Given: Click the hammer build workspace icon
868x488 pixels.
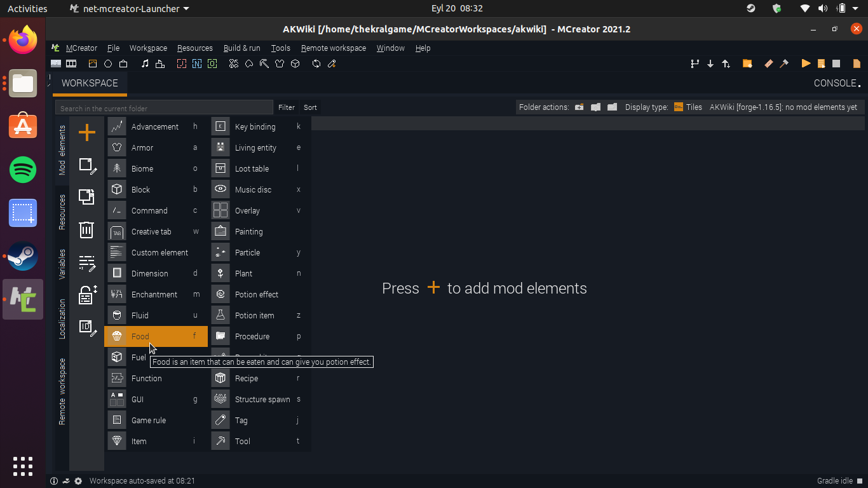Looking at the screenshot, I should coord(784,64).
